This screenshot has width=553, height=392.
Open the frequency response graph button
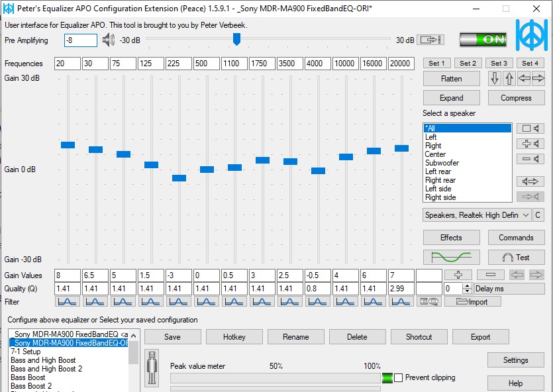point(452,258)
